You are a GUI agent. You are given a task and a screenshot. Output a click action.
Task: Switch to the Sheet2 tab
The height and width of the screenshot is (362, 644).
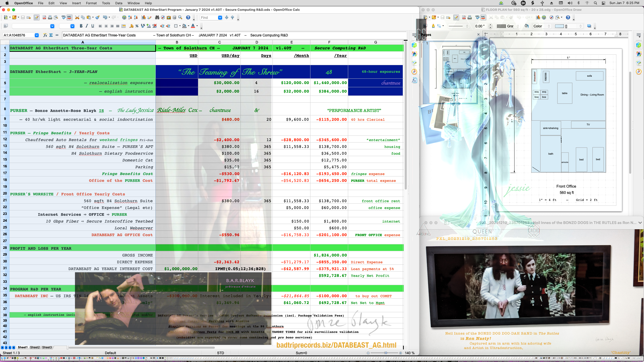point(35,347)
